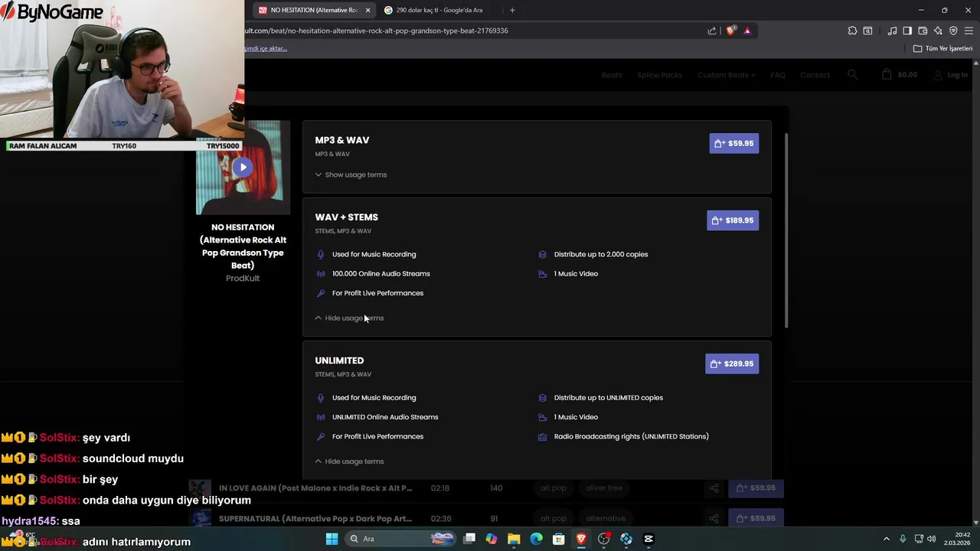The image size is (980, 551).
Task: Open Microsoft Edge from the taskbar
Action: (536, 539)
